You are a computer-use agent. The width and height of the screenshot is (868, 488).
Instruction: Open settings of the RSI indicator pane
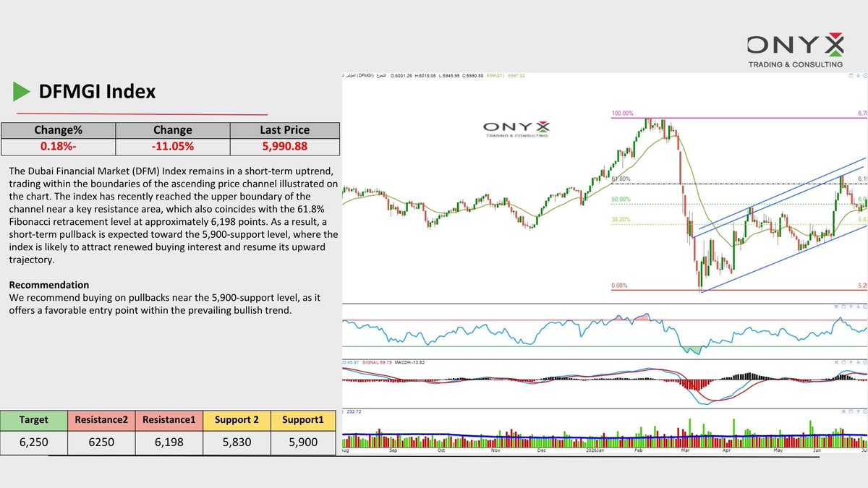tap(866, 307)
